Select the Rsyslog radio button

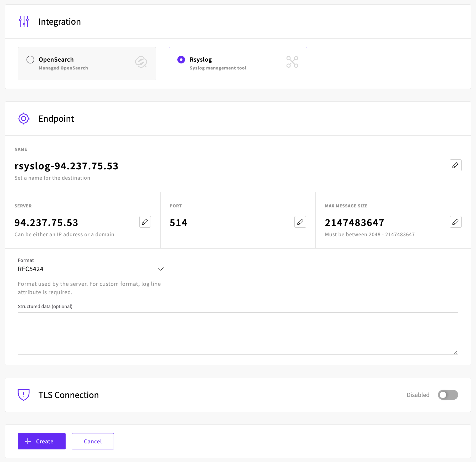click(181, 60)
